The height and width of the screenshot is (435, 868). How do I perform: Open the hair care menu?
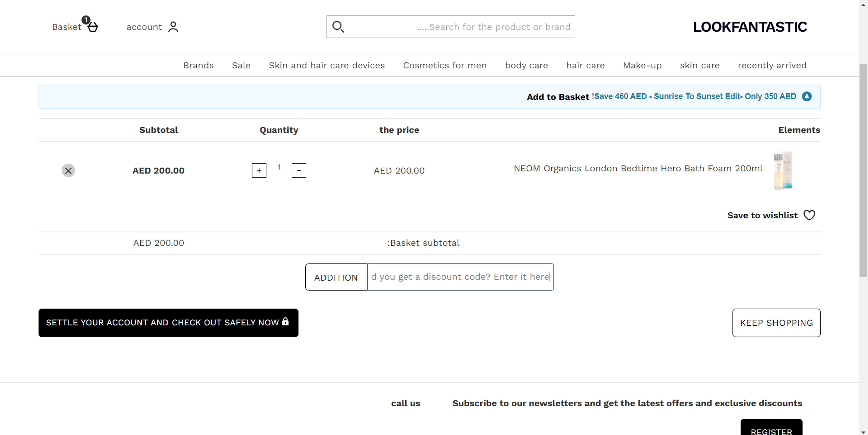[586, 65]
